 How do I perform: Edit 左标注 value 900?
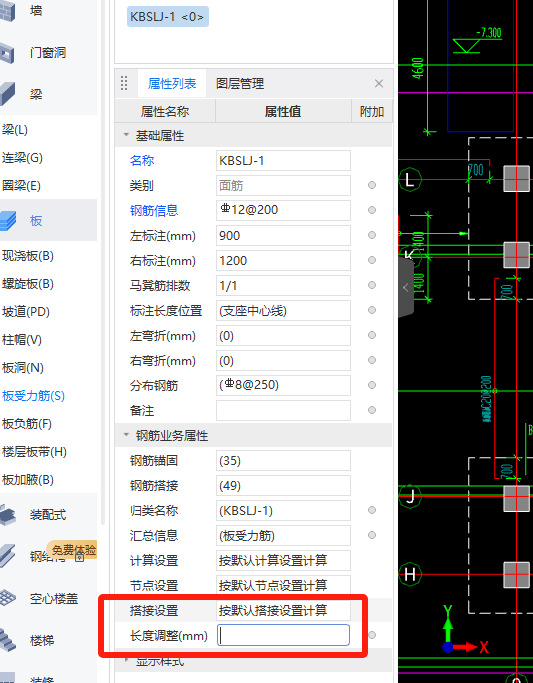click(283, 236)
